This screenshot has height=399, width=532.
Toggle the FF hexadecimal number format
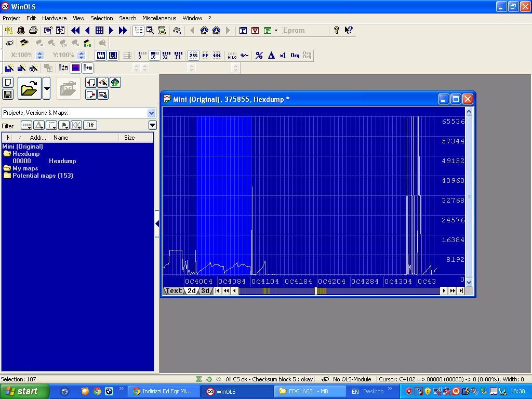pos(205,55)
